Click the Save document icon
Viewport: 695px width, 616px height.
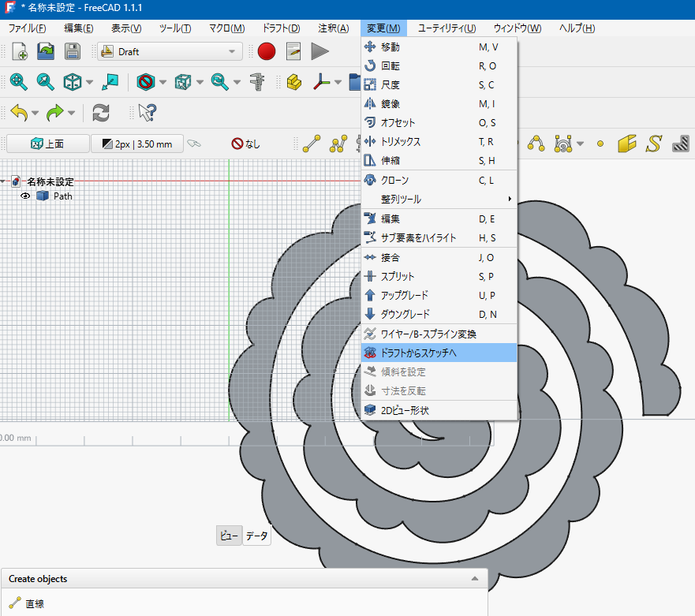click(x=73, y=51)
